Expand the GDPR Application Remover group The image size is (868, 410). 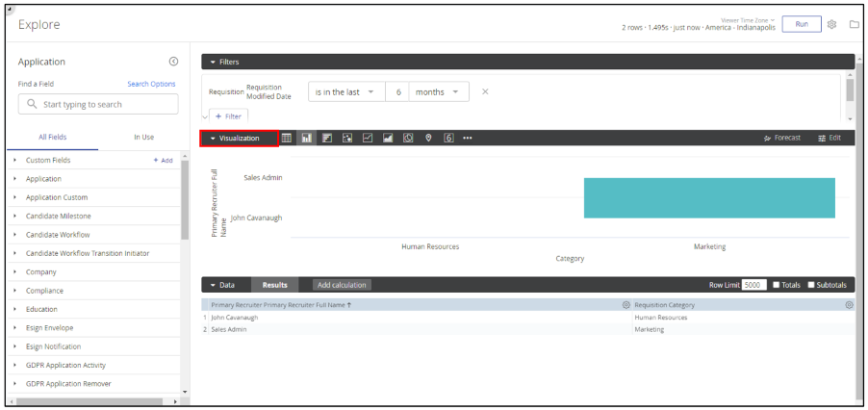click(15, 383)
